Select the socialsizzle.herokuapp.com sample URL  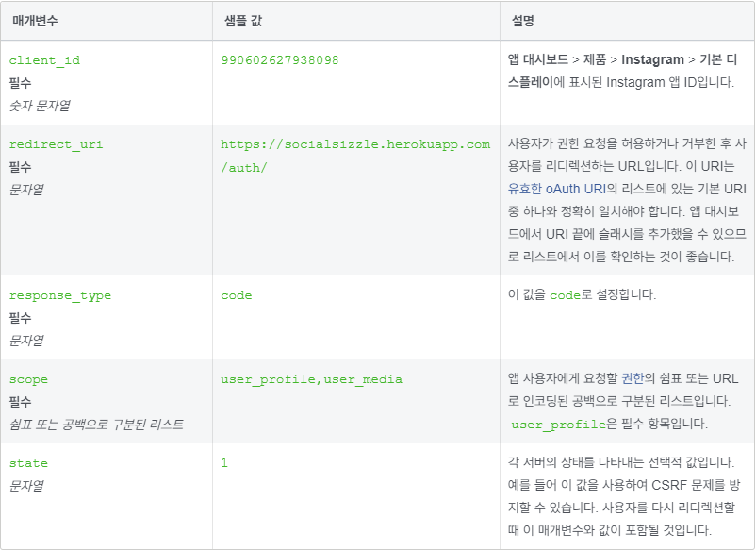(355, 156)
